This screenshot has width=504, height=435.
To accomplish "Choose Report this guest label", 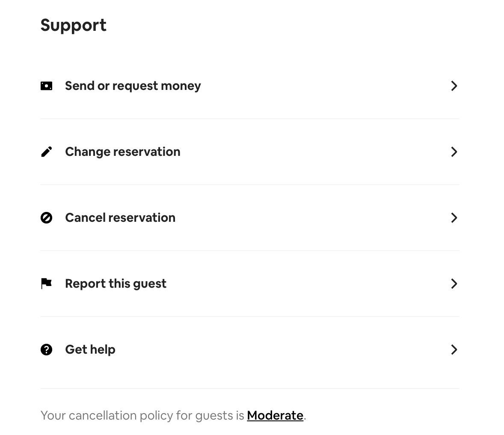I will point(116,284).
